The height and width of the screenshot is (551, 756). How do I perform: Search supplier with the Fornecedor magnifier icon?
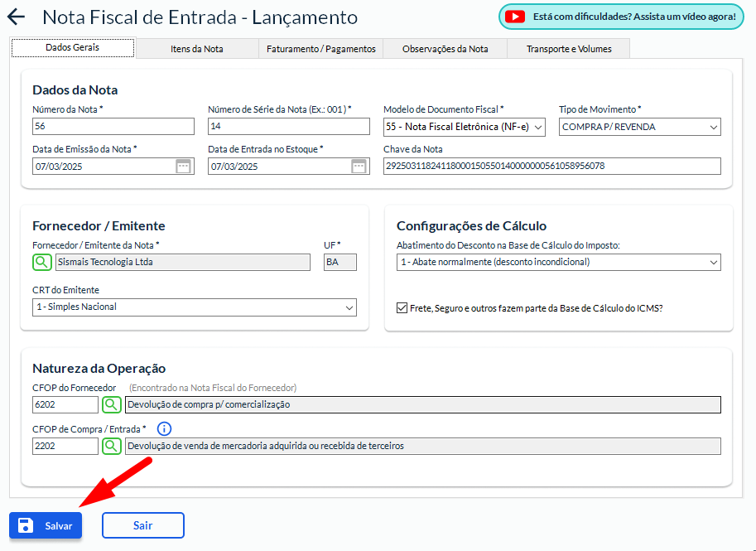42,262
